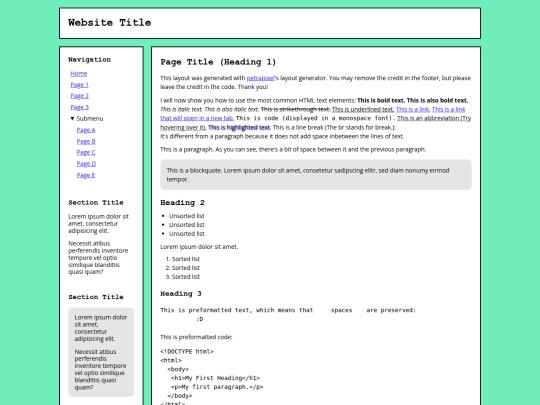Click the Navigation heading in sidebar
The image size is (540, 405).
coord(90,60)
